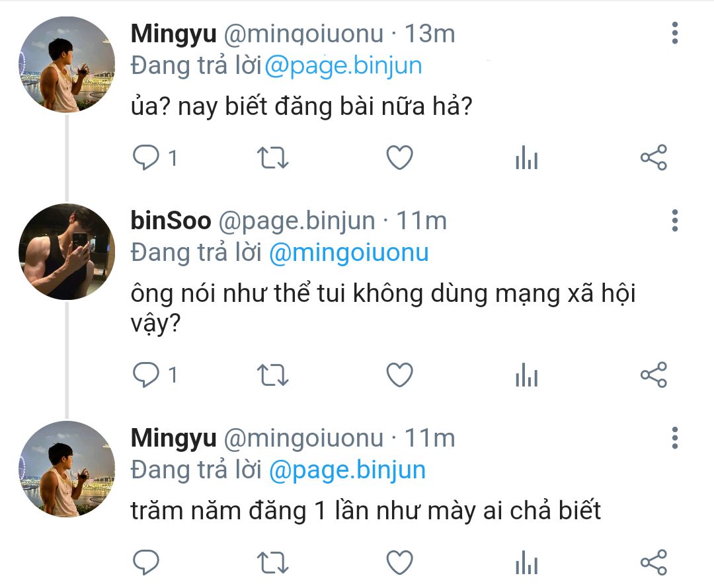Like Mingyu's 'trăm năm đăng 1 lần' tweet
Viewport: 714px width, 588px height.
coord(399,563)
